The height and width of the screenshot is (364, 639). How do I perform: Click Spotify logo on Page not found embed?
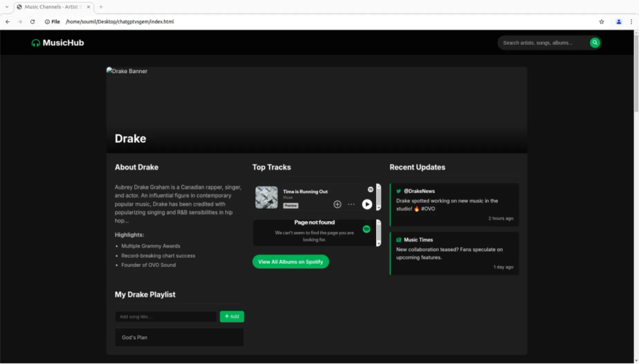click(x=366, y=229)
